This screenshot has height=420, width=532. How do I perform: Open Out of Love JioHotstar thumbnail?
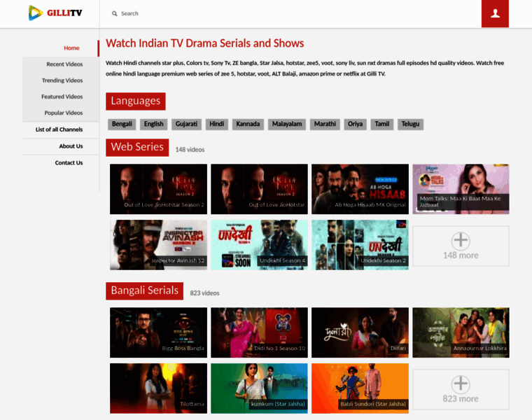[x=259, y=189]
